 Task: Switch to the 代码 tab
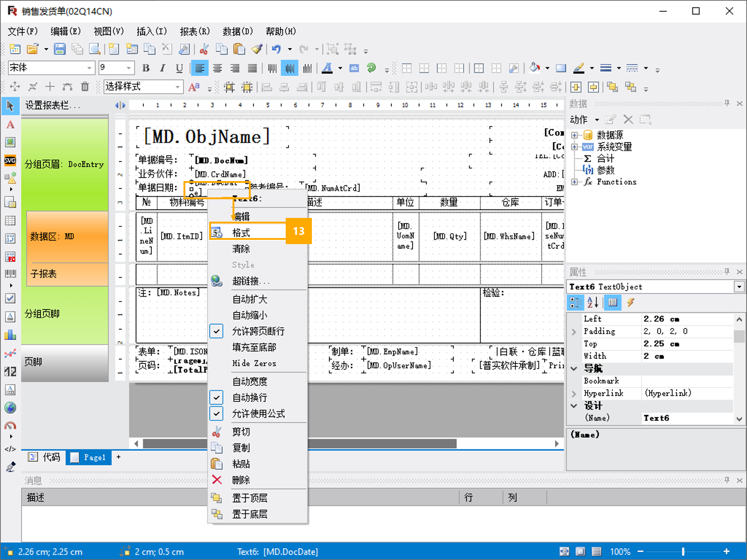[x=44, y=457]
